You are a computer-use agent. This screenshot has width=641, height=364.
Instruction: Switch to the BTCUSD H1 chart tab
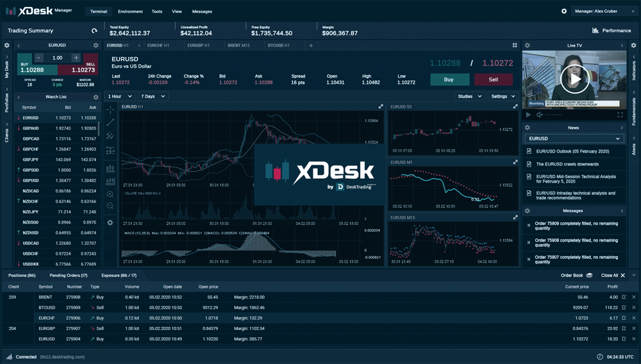278,45
